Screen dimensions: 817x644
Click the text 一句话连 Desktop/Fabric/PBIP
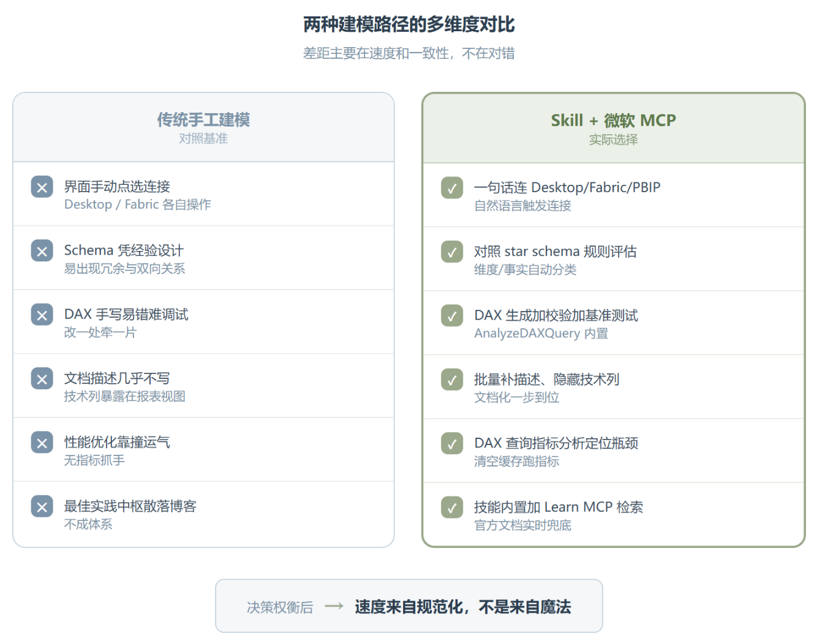(x=567, y=188)
